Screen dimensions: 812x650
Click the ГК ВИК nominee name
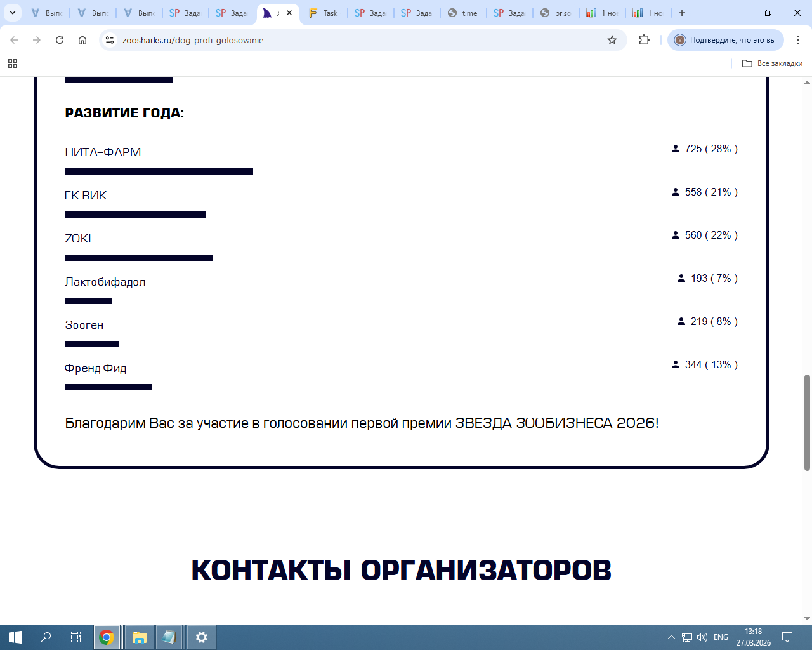coord(86,196)
